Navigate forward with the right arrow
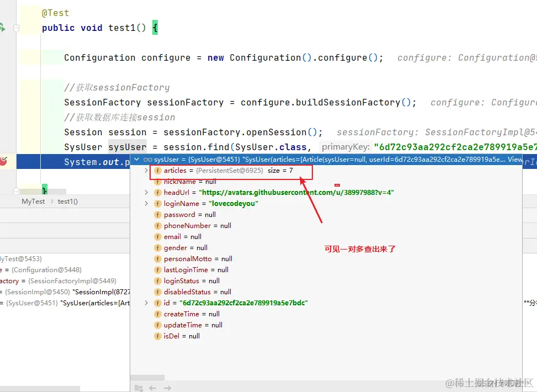Screen dimensions: 537x392 coord(167,388)
